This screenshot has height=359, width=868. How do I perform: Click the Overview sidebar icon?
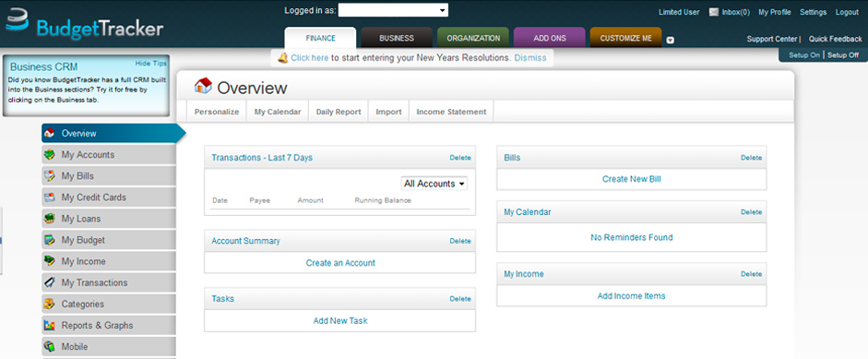point(49,134)
